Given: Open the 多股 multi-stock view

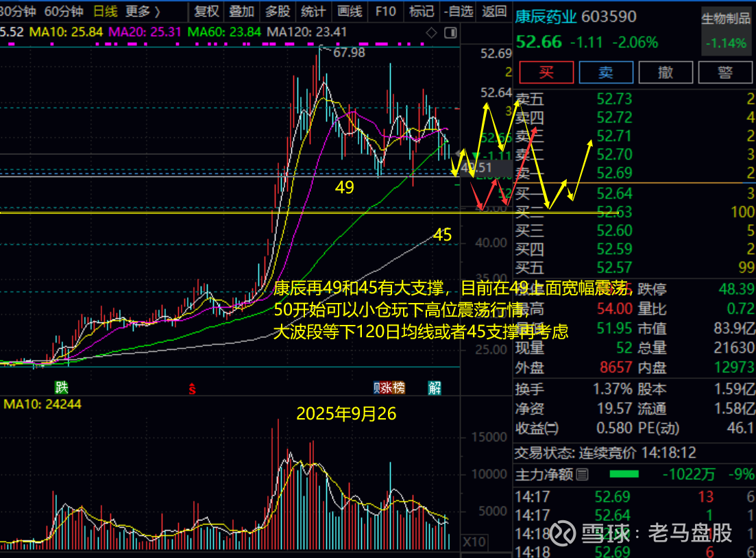Looking at the screenshot, I should coord(277,11).
